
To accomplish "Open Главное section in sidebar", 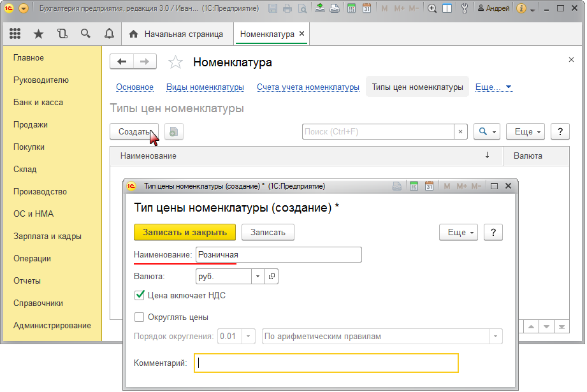I will 29,57.
